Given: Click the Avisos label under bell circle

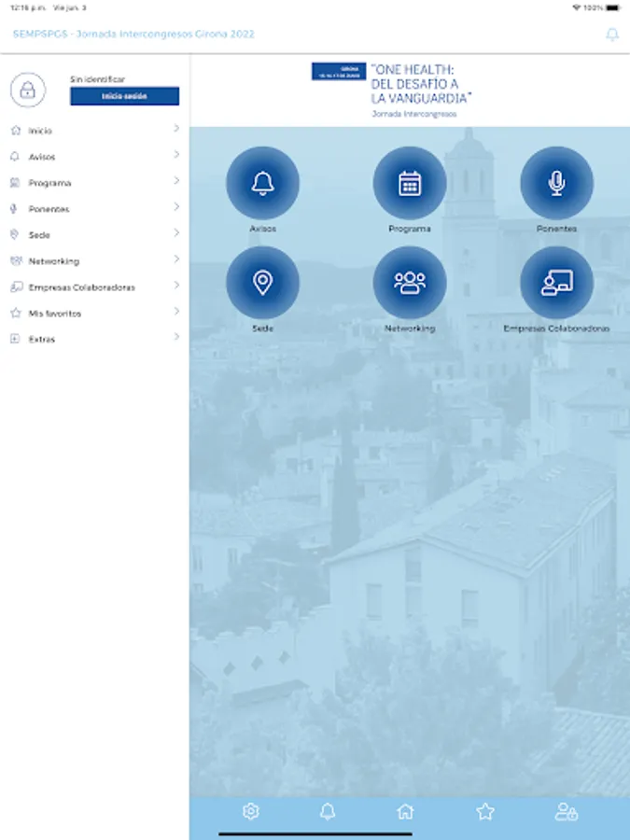Looking at the screenshot, I should click(x=262, y=229).
